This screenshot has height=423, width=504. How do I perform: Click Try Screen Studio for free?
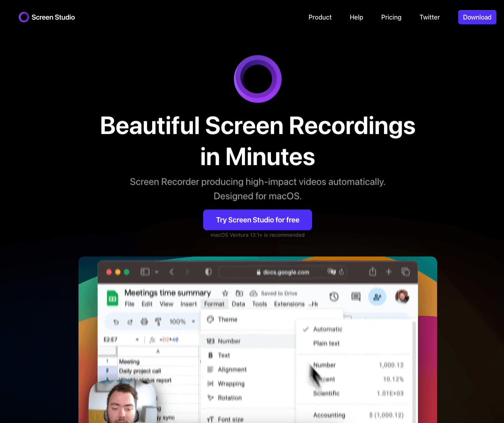257,220
